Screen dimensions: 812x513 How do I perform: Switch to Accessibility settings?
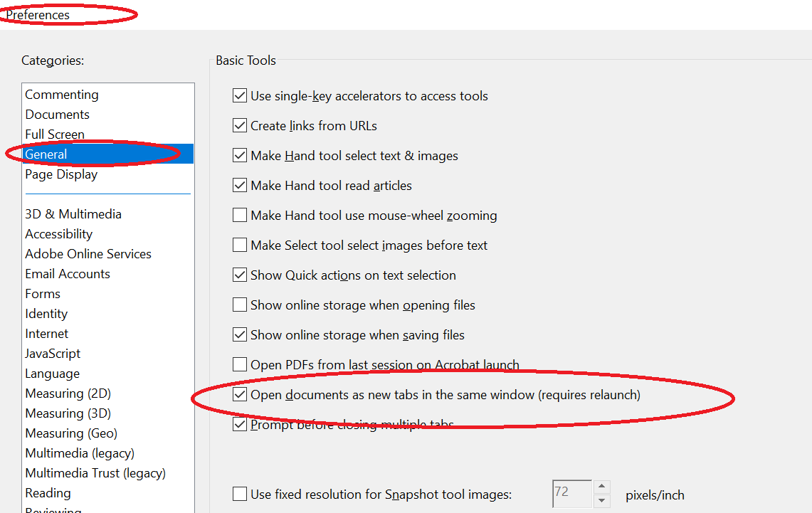click(x=58, y=233)
